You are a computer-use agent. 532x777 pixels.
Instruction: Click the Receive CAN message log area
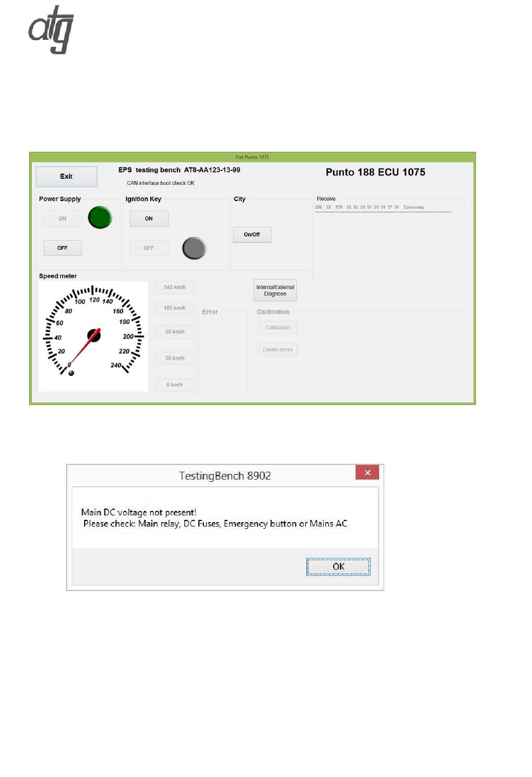point(390,239)
